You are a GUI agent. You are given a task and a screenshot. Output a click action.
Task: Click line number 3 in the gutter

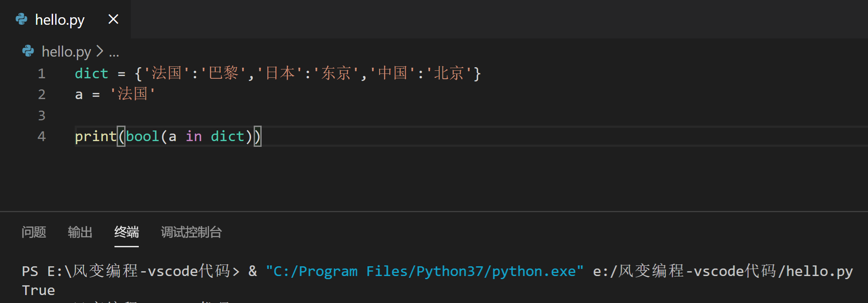[x=42, y=115]
